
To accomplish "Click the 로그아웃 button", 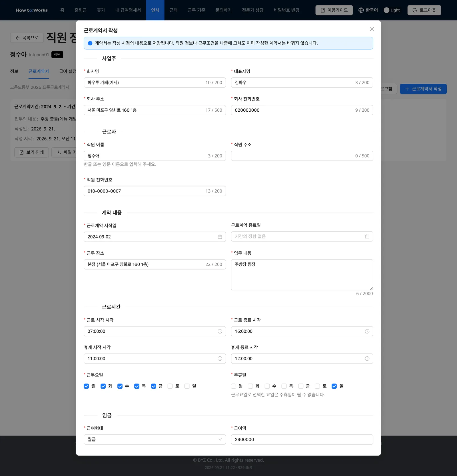I will (424, 10).
